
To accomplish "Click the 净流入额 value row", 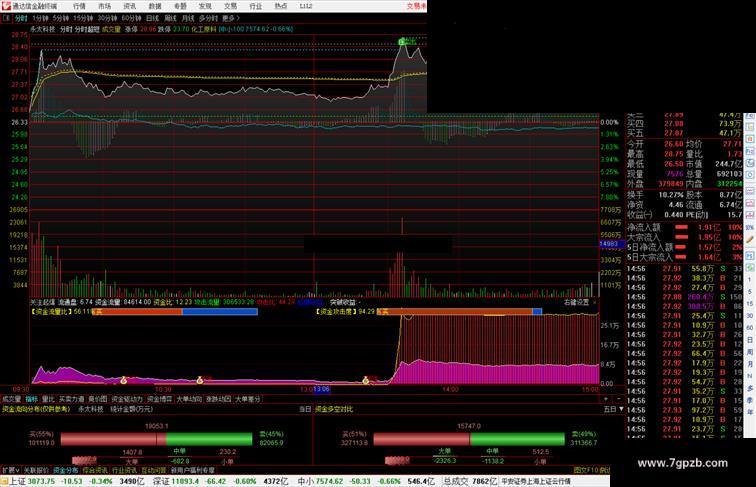I will click(x=684, y=227).
